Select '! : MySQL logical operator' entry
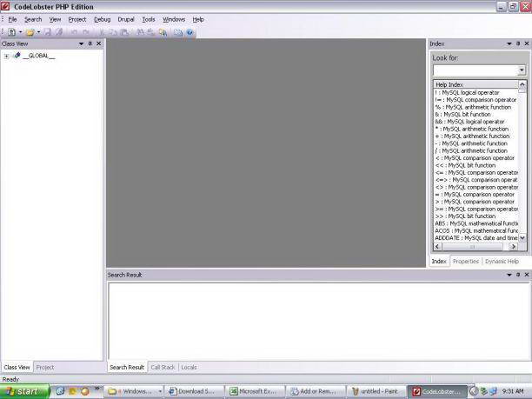Screen dimensions: 532x399 (467, 93)
